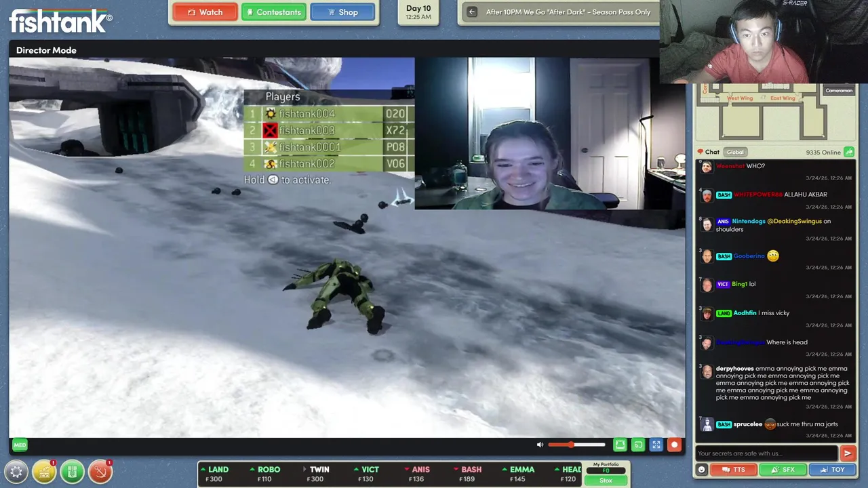Click username Bing1 in chat
The height and width of the screenshot is (488, 868).
739,284
